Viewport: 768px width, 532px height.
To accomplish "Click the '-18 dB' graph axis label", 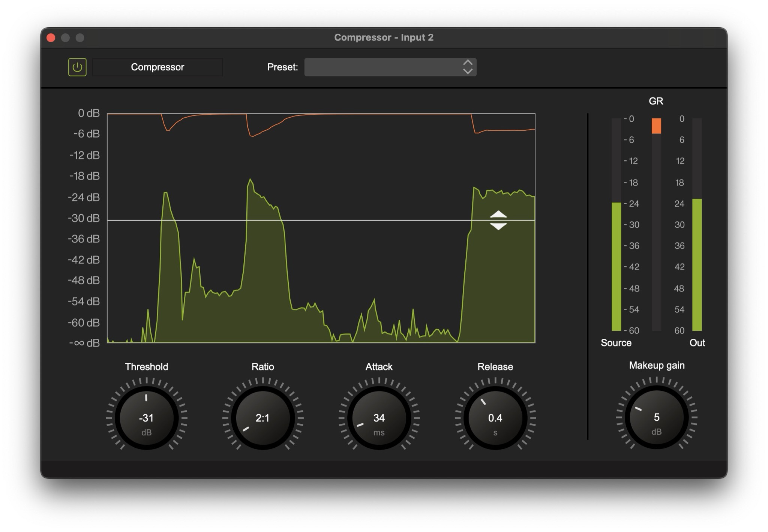I will click(x=85, y=176).
